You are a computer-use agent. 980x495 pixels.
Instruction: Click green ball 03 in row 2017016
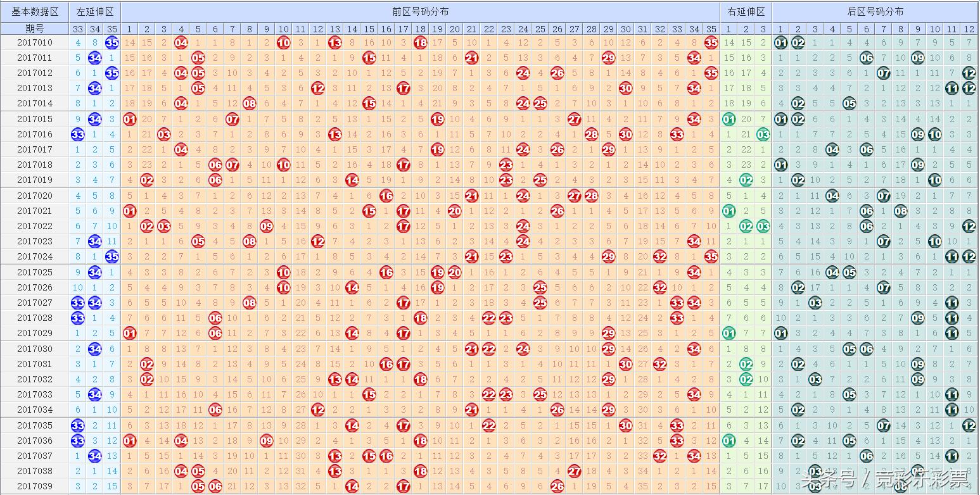(763, 134)
